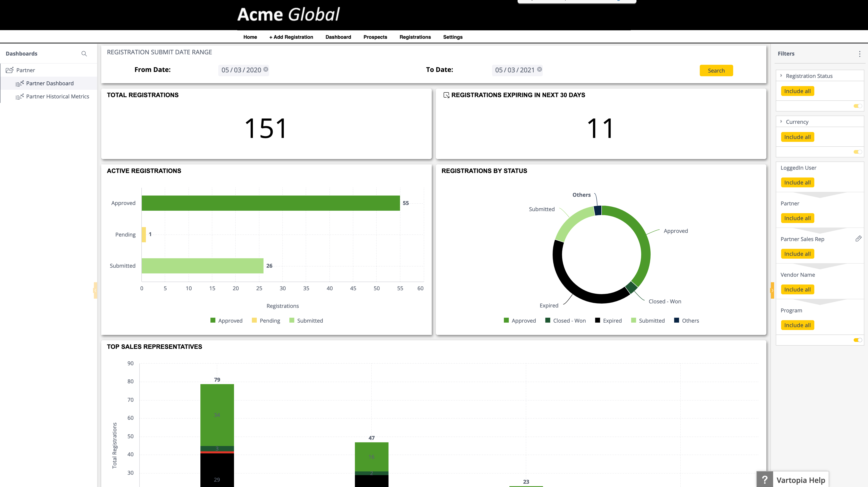This screenshot has width=868, height=487.
Task: Toggle the Registration Status filter switch
Action: pyautogui.click(x=858, y=106)
